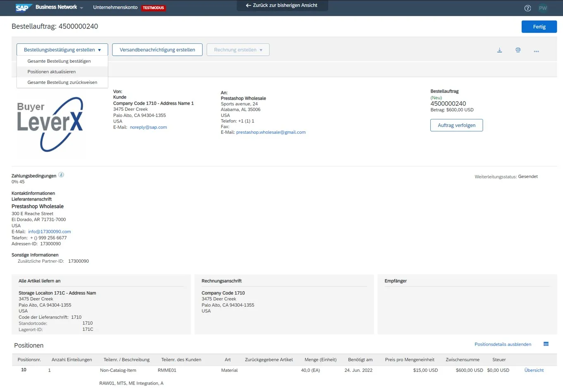
Task: Click the $15,00 USD unit price
Action: [425, 371]
